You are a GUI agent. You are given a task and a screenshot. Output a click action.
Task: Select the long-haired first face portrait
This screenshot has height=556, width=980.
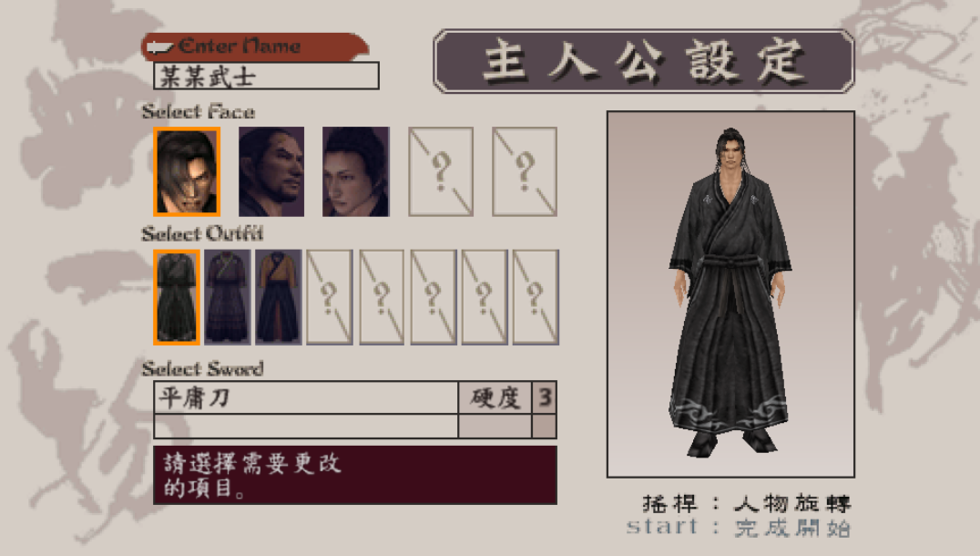[187, 171]
